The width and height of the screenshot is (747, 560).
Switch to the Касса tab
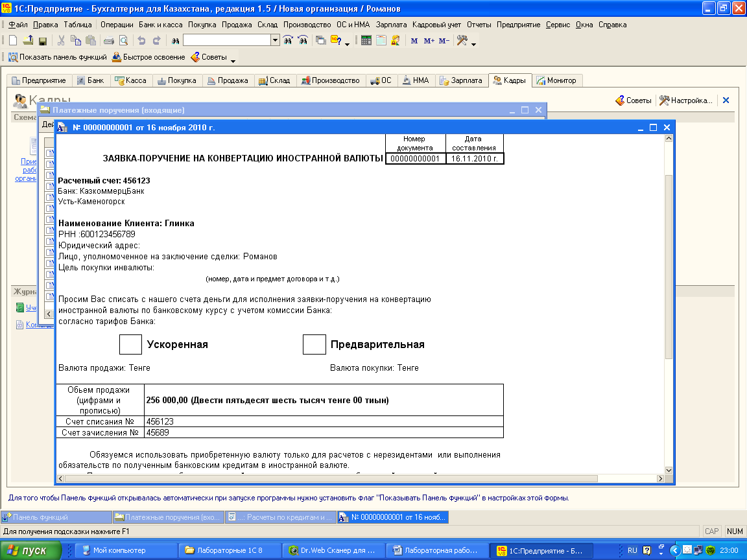pos(131,80)
